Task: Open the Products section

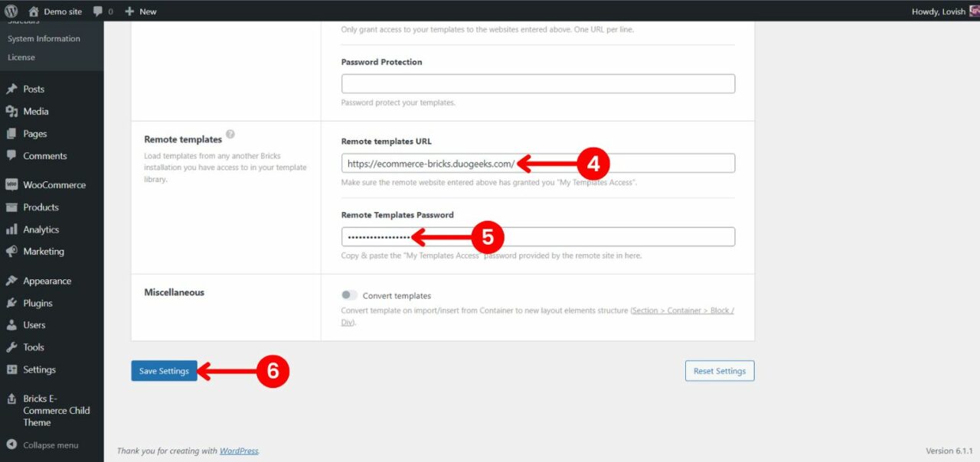Action: (x=40, y=207)
